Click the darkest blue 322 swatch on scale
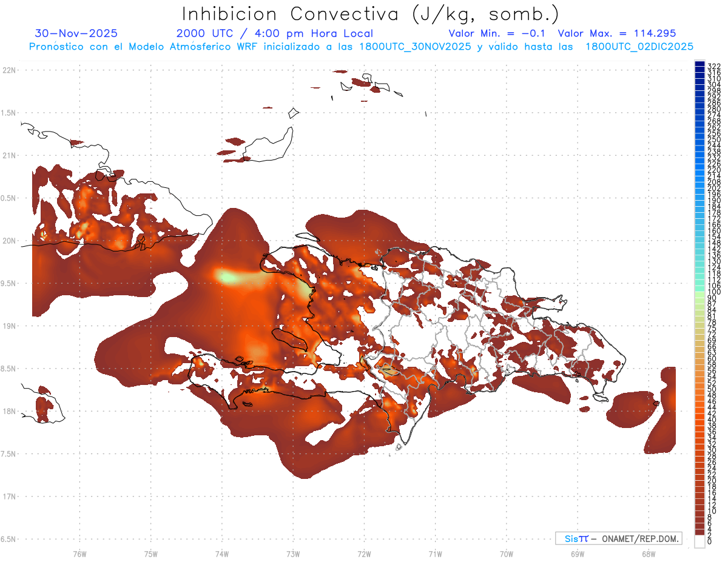 [699, 64]
